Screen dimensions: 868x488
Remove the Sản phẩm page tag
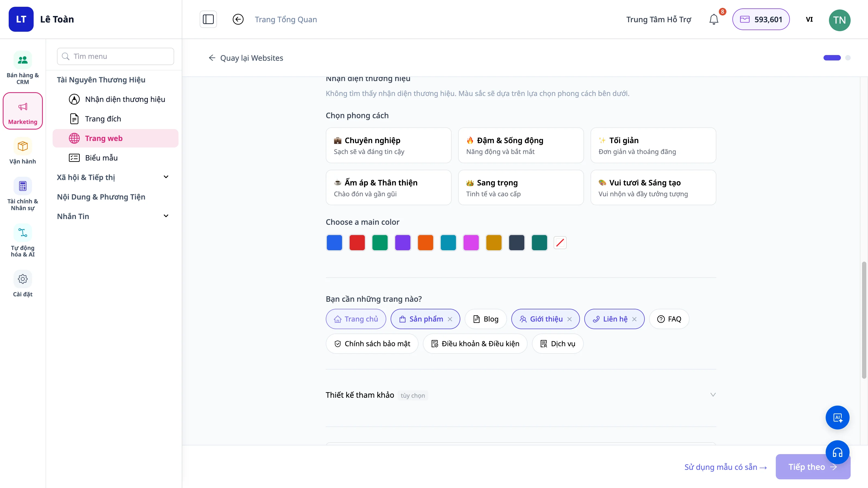point(450,319)
